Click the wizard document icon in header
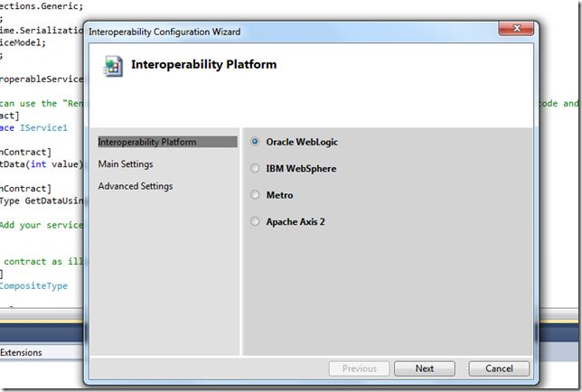Screen dimensions: 582x392 point(113,66)
